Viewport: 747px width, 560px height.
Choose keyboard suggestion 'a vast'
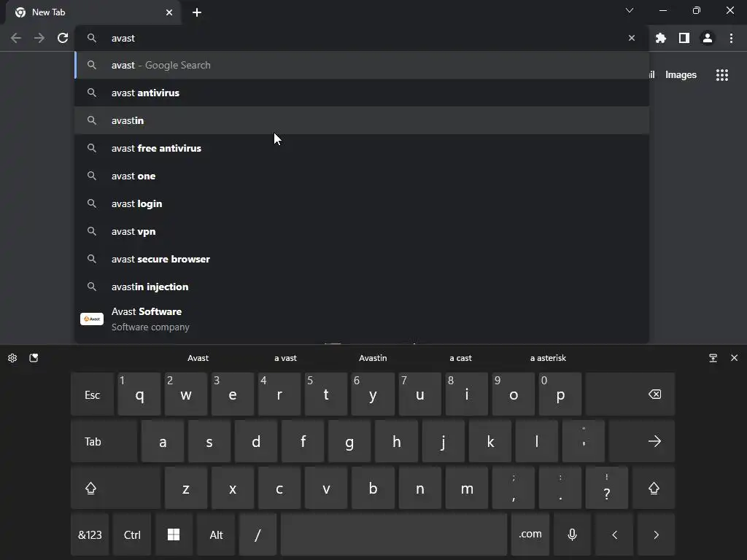click(x=285, y=358)
